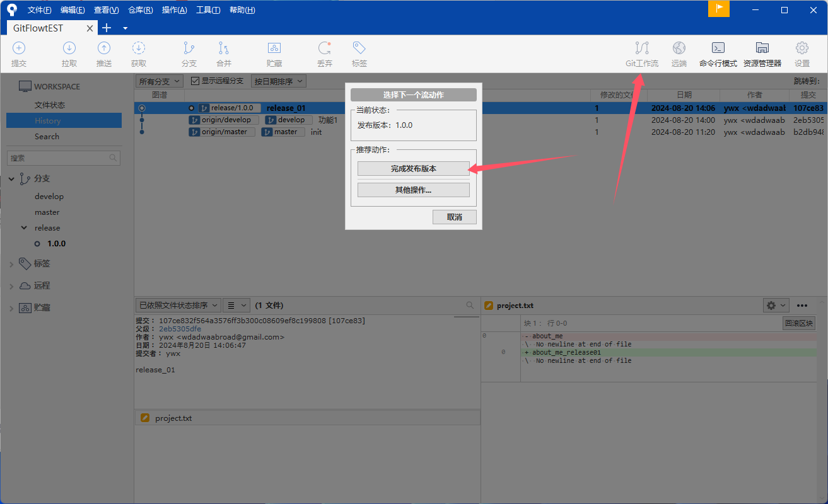Select 文件状态 in sidebar
828x504 pixels.
[x=50, y=105]
